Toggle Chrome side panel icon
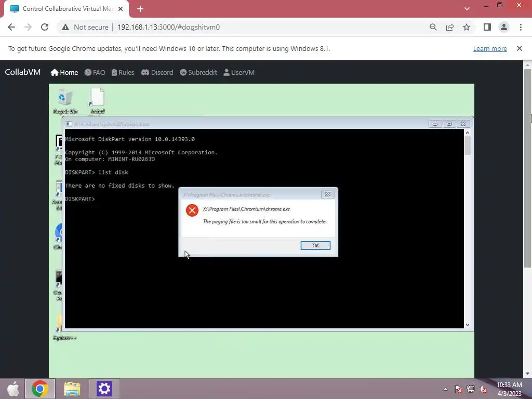The image size is (532, 399). point(487,27)
